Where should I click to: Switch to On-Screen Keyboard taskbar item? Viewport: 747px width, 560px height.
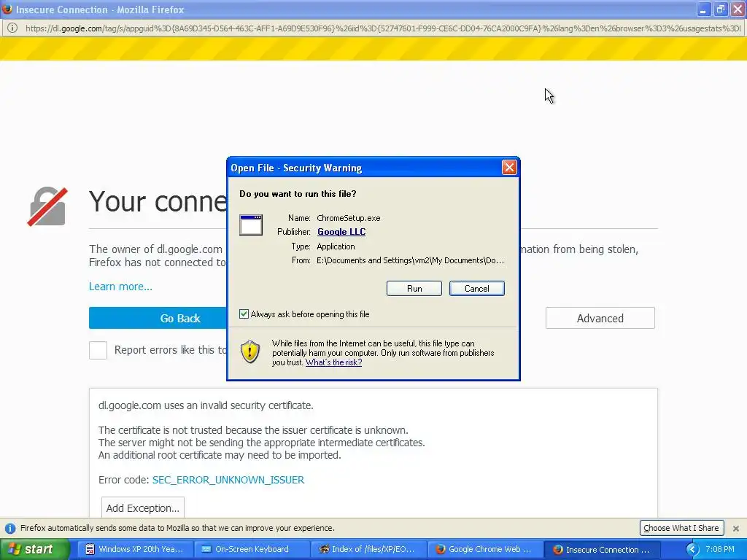pos(252,550)
